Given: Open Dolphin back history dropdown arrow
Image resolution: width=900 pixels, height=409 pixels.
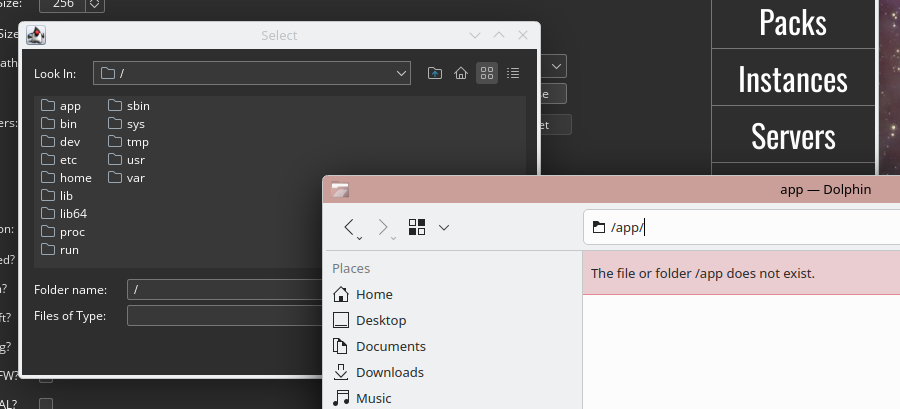Looking at the screenshot, I should click(359, 237).
